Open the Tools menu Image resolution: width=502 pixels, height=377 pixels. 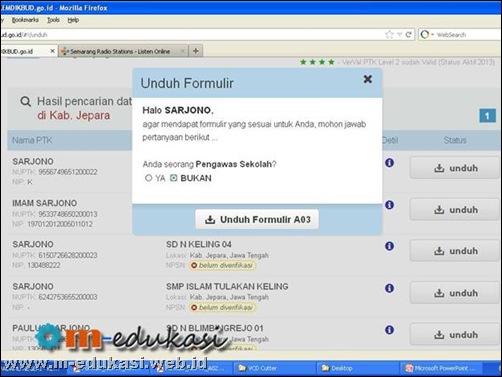point(53,20)
